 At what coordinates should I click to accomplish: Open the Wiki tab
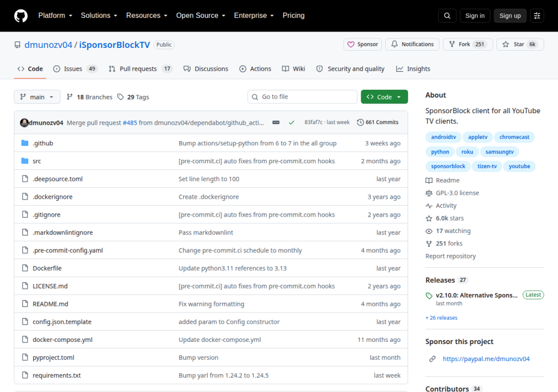294,69
